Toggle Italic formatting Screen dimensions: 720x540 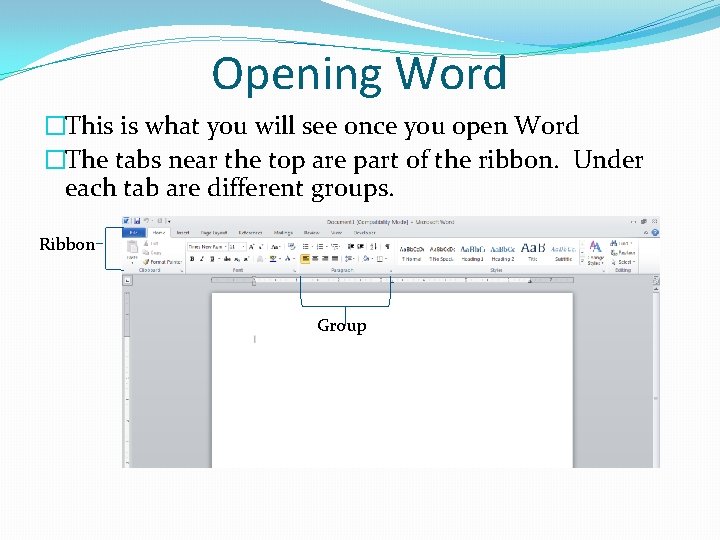point(202,259)
